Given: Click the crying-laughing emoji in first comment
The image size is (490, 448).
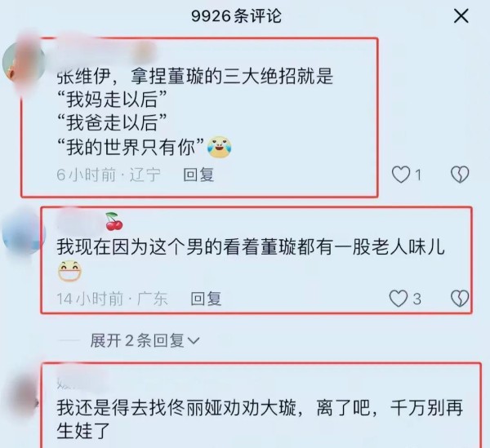Looking at the screenshot, I should coord(220,147).
